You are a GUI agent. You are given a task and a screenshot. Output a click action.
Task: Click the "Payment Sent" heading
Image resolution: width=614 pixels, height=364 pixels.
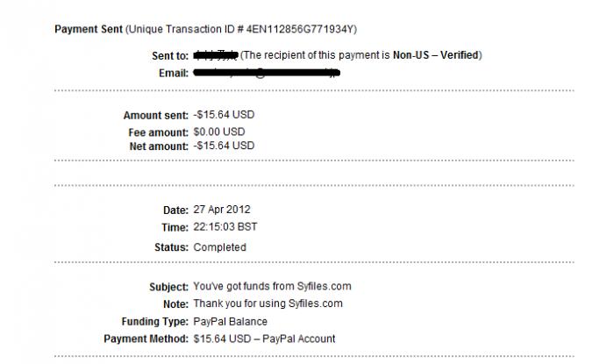(89, 29)
